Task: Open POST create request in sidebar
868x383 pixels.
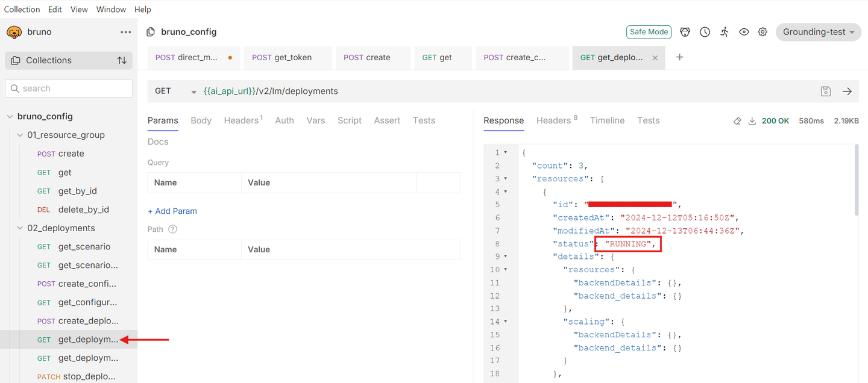Action: [69, 154]
